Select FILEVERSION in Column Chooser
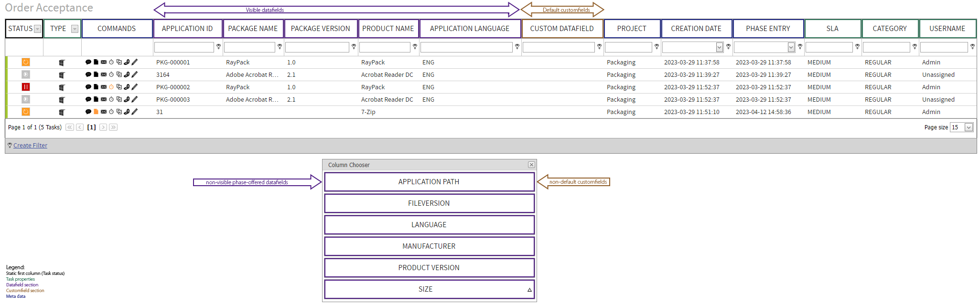The image size is (980, 305). (x=429, y=203)
